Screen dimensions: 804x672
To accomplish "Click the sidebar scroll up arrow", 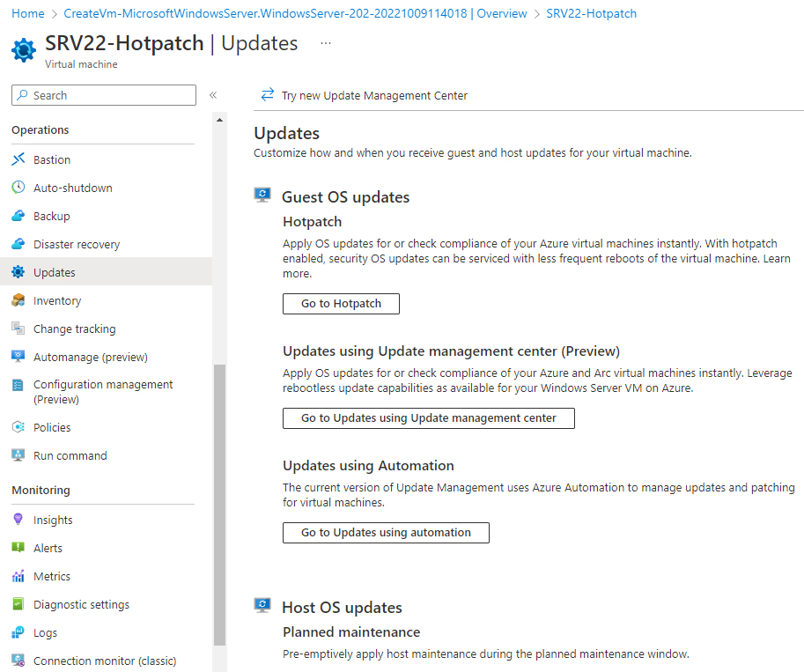I will coord(219,120).
